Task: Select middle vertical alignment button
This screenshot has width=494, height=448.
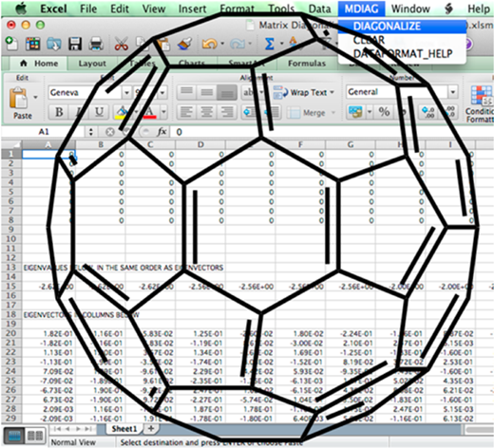Action: (x=206, y=92)
